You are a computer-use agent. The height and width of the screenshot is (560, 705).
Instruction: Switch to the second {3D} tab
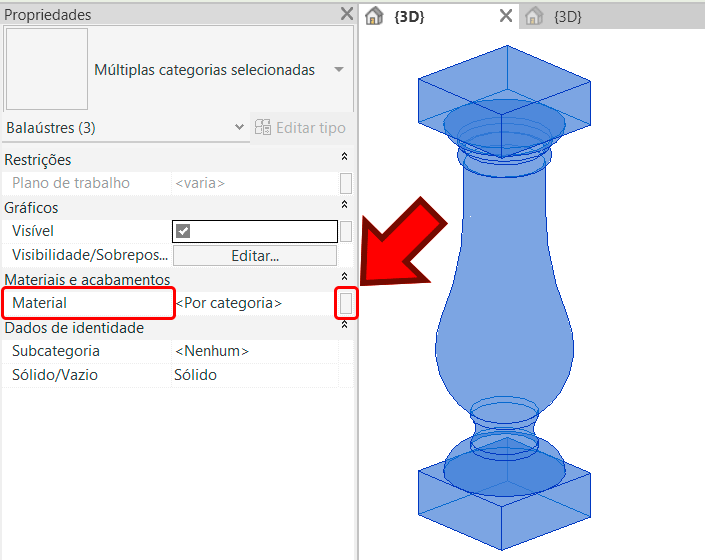567,16
